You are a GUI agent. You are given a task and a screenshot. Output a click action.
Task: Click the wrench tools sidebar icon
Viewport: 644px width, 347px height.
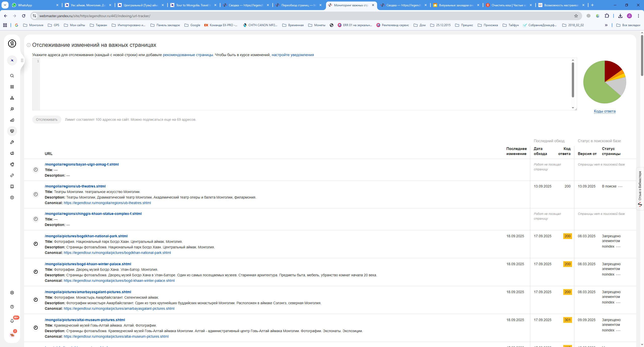pyautogui.click(x=12, y=142)
